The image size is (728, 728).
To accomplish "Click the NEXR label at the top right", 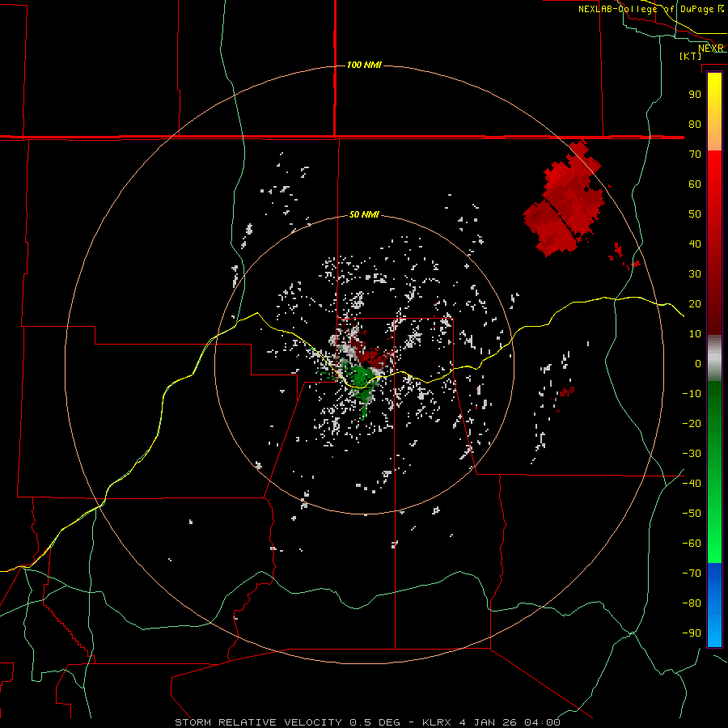I will point(711,49).
